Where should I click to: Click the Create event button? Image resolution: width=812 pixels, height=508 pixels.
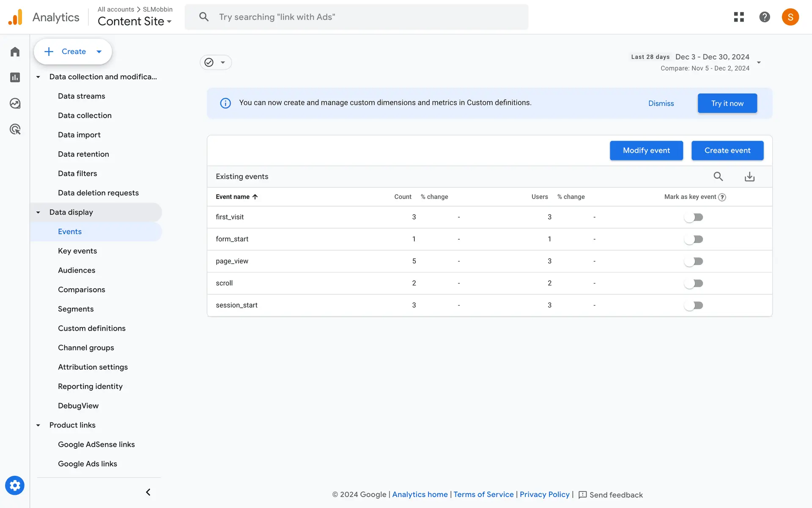tap(727, 151)
